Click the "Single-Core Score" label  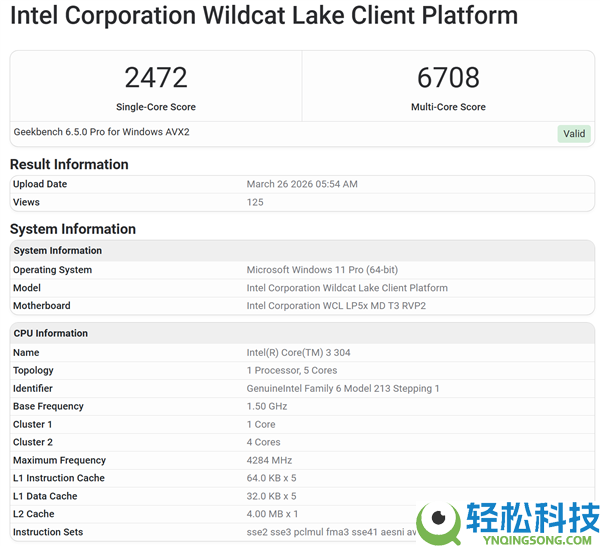[x=156, y=107]
